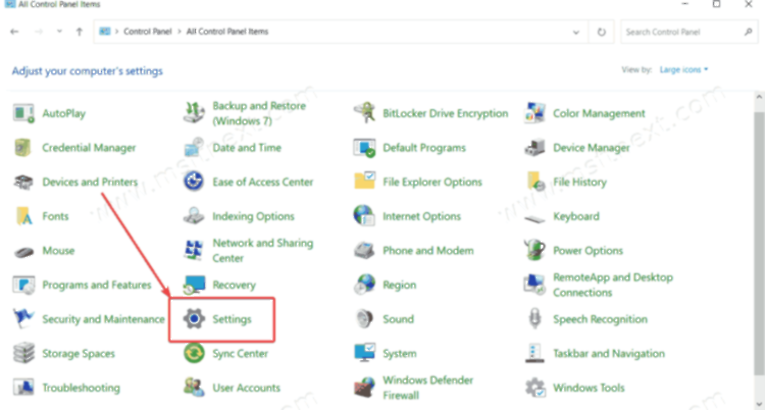Open the Keyboard icon
Screen dimensions: 765x410
[534, 218]
